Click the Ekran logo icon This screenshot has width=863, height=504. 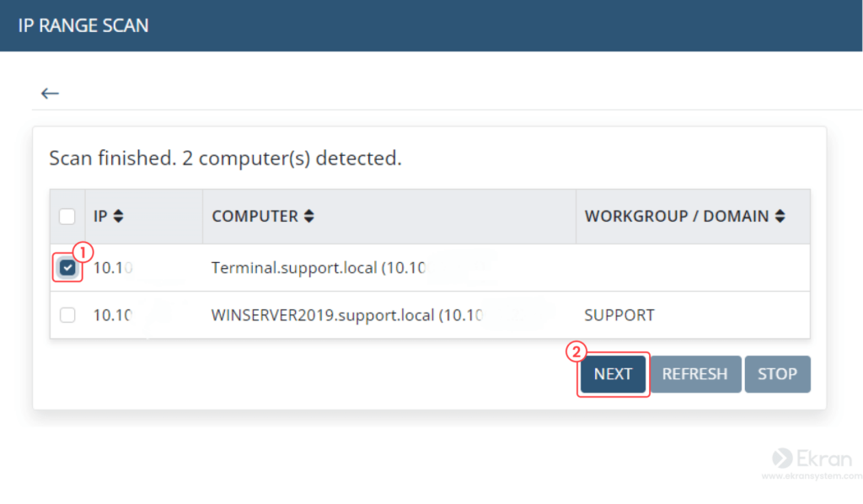click(x=782, y=458)
